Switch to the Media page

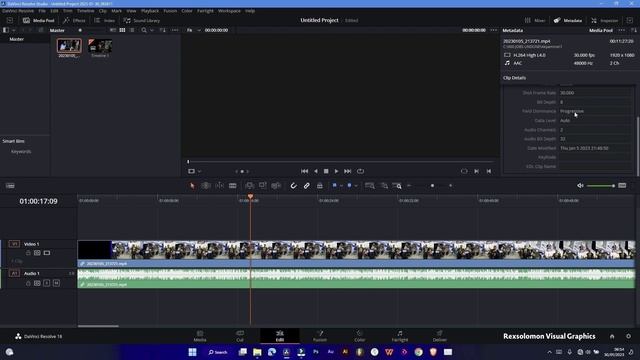pos(200,336)
